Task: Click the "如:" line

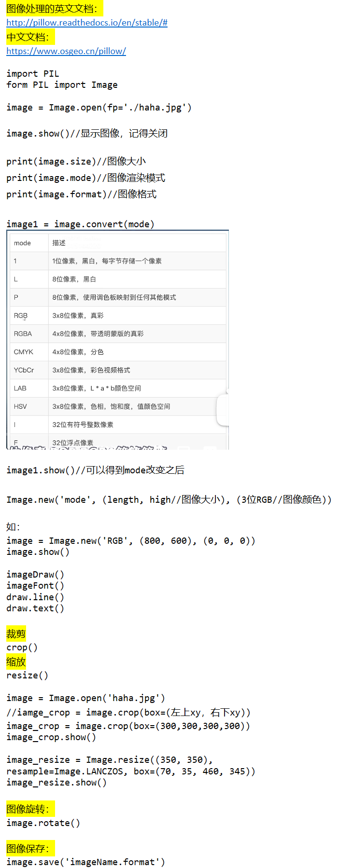Action: point(13,527)
